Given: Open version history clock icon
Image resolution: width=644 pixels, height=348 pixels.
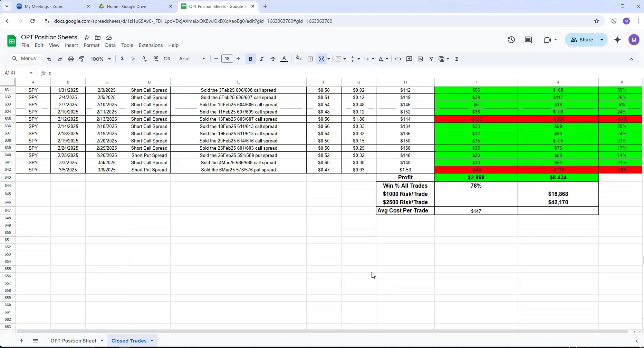Looking at the screenshot, I should [511, 40].
